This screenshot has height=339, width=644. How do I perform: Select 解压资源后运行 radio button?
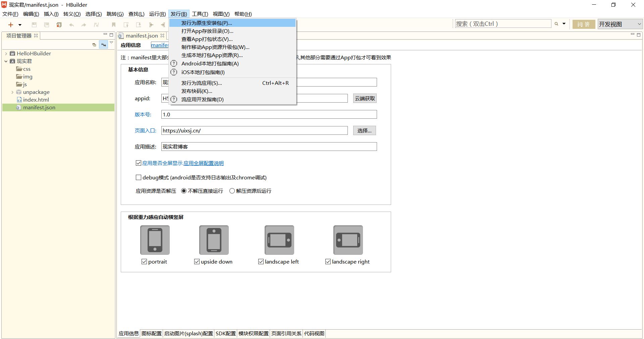coord(232,191)
